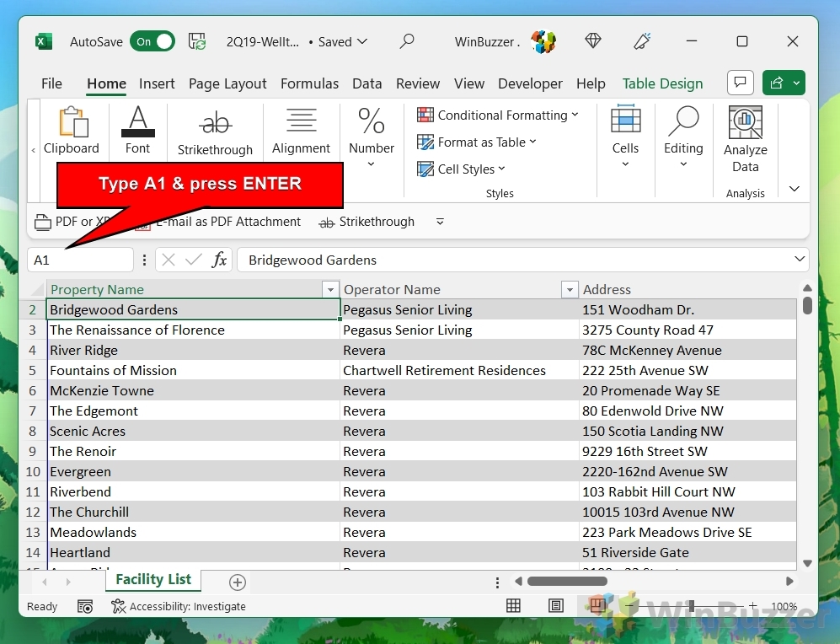Click the add new sheet plus button
Screen dimensions: 840x644
(x=238, y=582)
